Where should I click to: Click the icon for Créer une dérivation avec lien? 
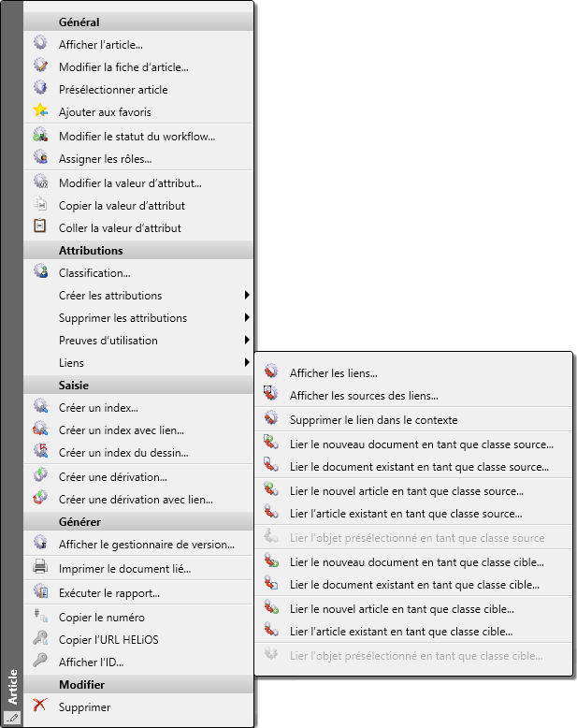[40, 497]
